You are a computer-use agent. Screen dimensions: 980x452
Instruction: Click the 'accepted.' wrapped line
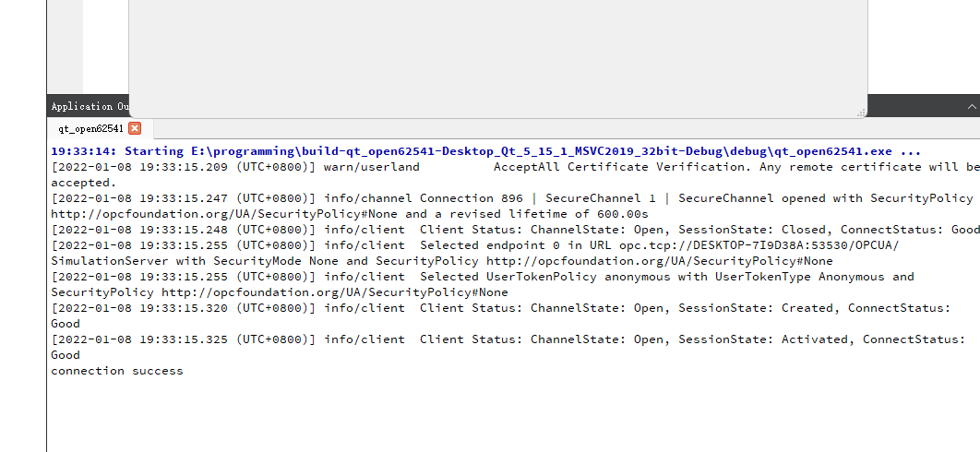click(x=84, y=183)
